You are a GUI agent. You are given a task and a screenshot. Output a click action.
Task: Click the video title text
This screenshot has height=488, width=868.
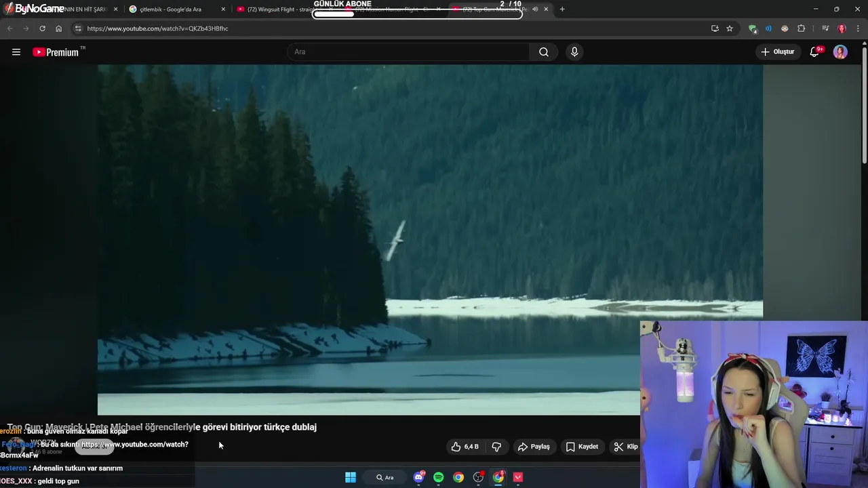[x=162, y=427]
